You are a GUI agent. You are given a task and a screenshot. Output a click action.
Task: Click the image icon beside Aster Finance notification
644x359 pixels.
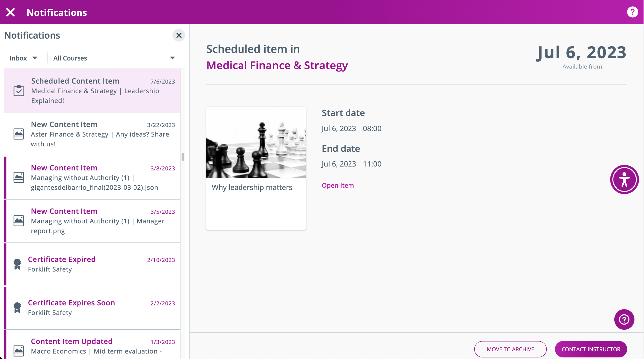(19, 134)
